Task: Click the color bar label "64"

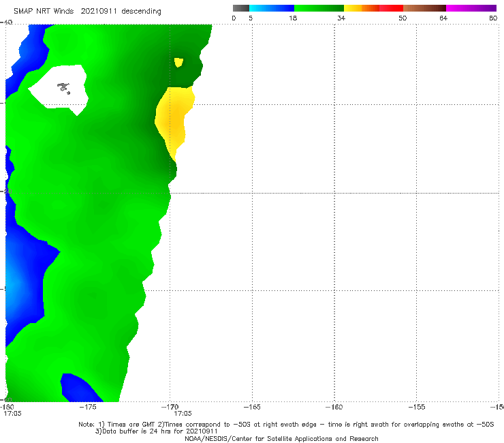Action: [443, 18]
